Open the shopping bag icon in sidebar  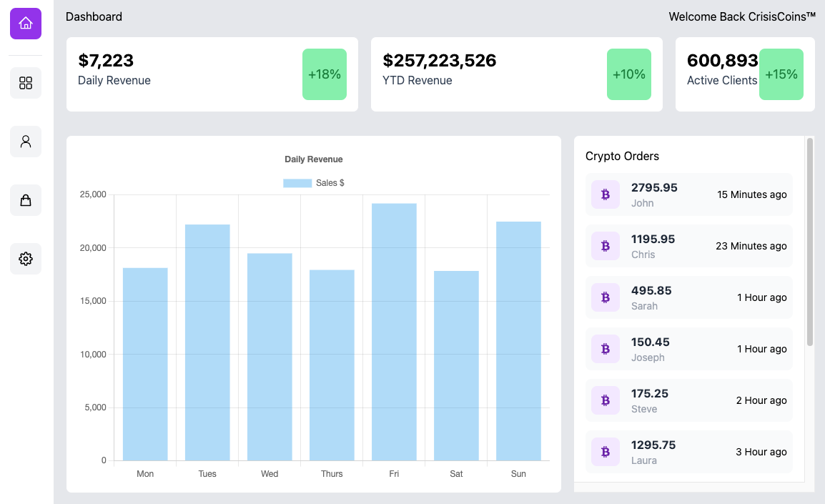[25, 200]
